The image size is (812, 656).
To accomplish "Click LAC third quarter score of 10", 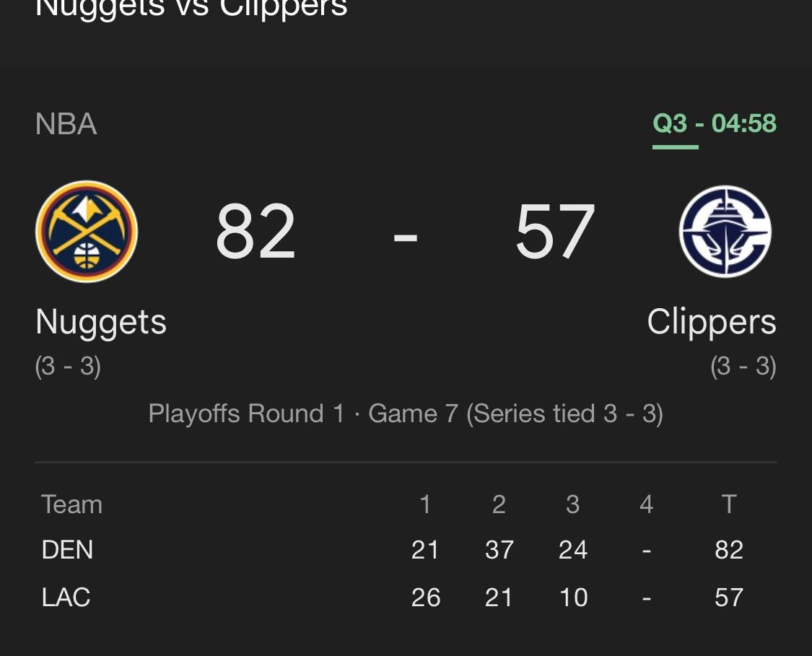I will coord(573,598).
